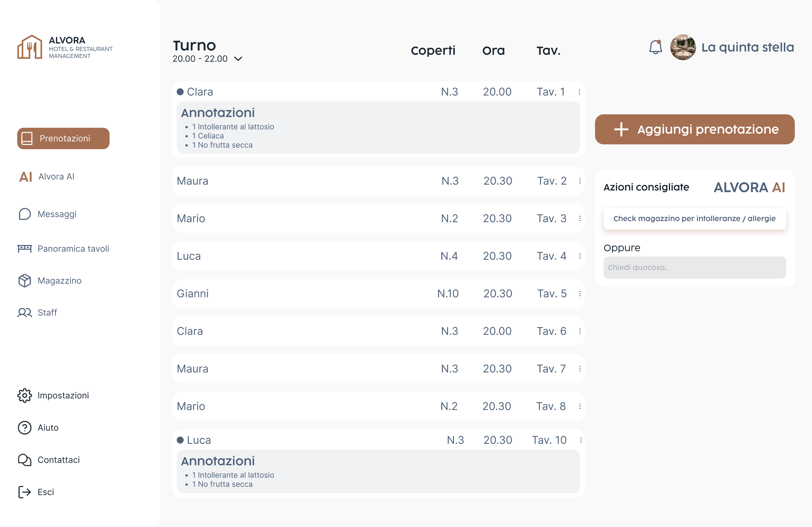Select the Prenotazioni menu item
The image size is (812, 527).
click(x=63, y=138)
